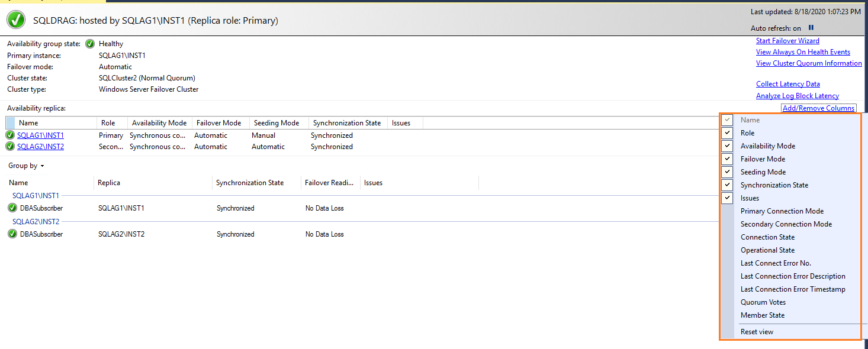Add the Primary Connection Mode column

pos(782,211)
